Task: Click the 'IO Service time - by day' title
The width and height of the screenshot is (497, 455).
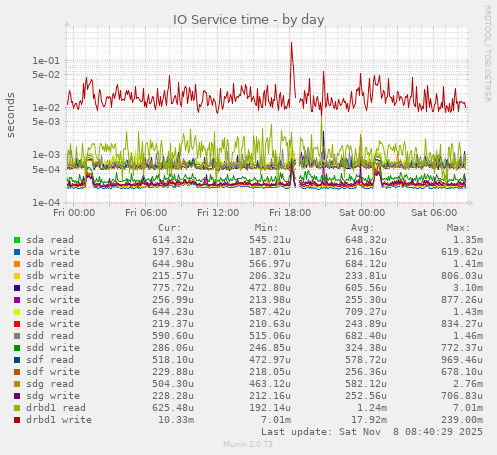Action: 248,20
